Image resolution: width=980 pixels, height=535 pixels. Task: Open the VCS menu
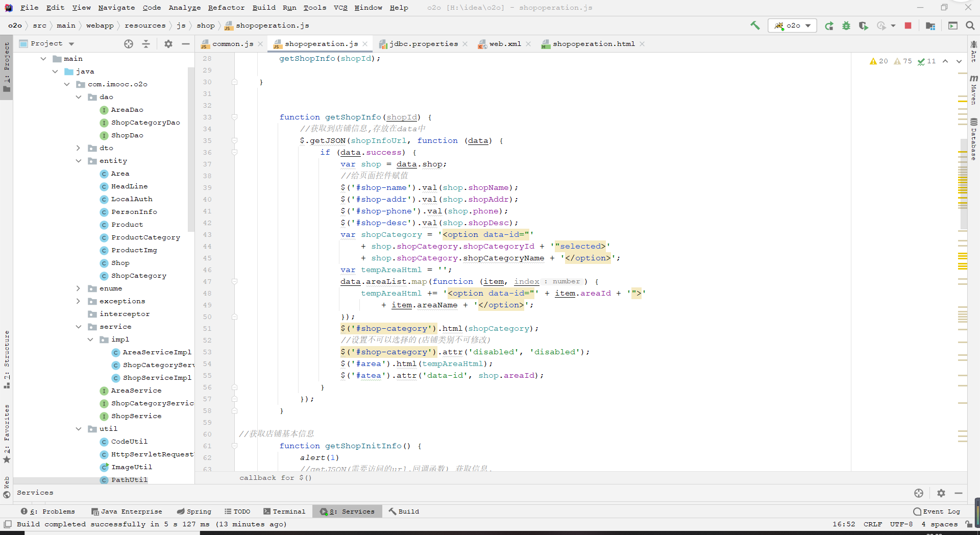click(340, 8)
